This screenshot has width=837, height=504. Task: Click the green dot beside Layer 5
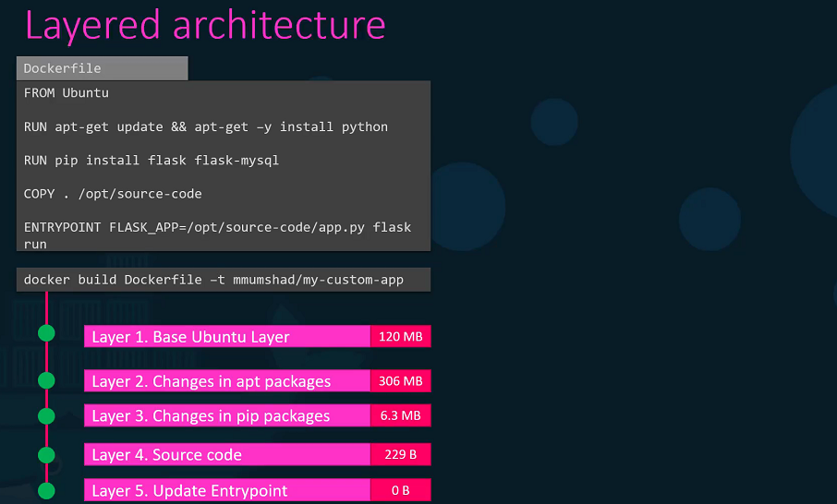[46, 490]
